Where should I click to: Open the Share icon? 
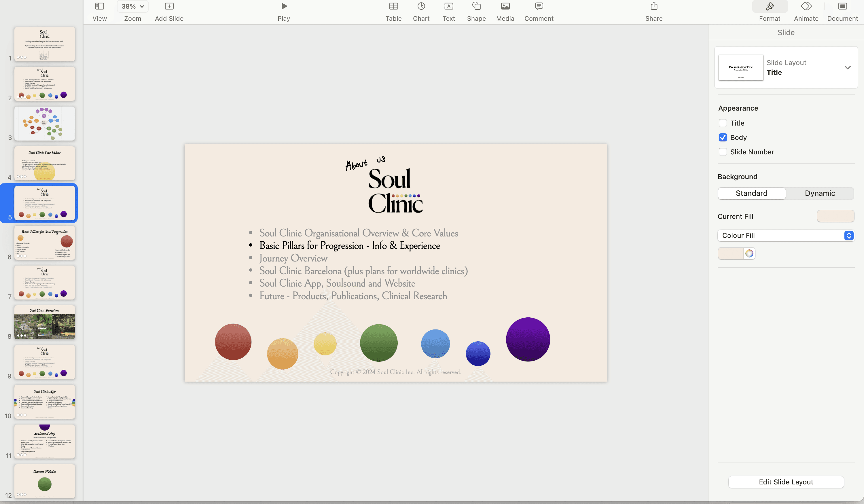tap(653, 6)
